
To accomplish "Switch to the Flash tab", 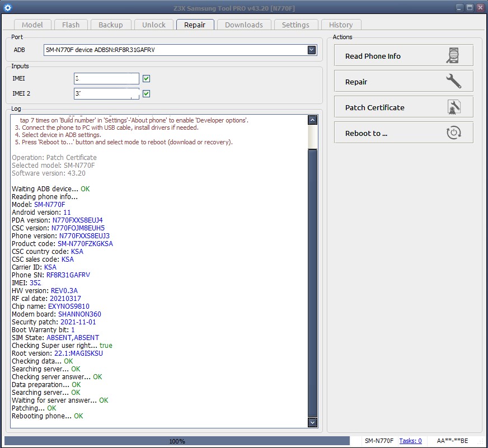I will coord(71,25).
